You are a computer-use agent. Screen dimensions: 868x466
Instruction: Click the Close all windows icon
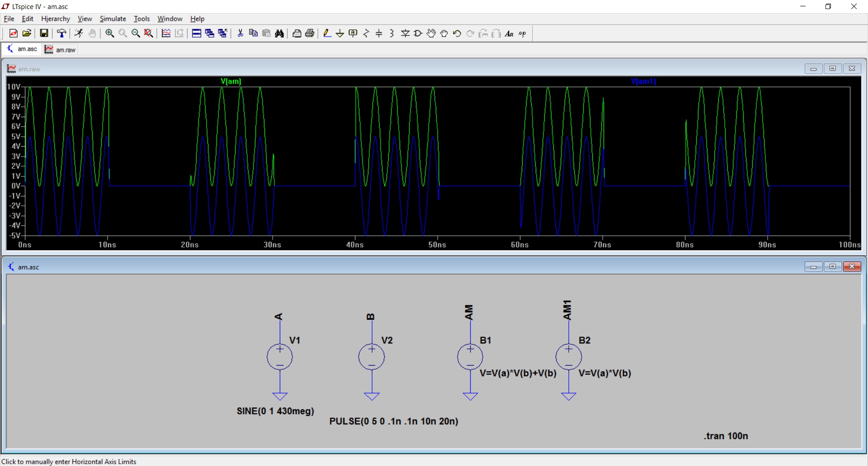[222, 33]
